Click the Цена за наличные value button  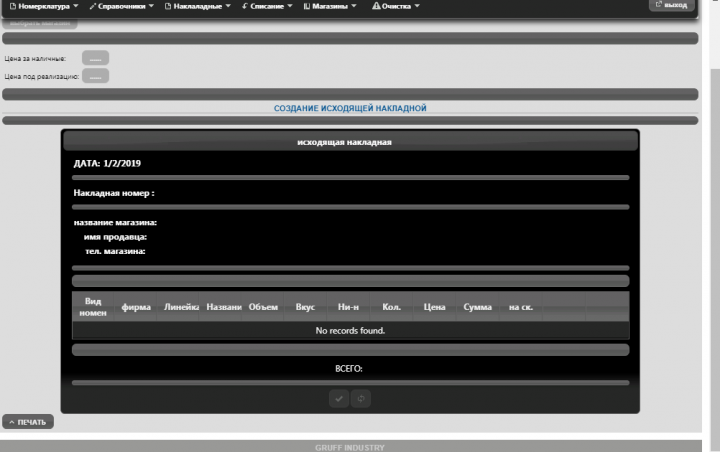pyautogui.click(x=96, y=58)
